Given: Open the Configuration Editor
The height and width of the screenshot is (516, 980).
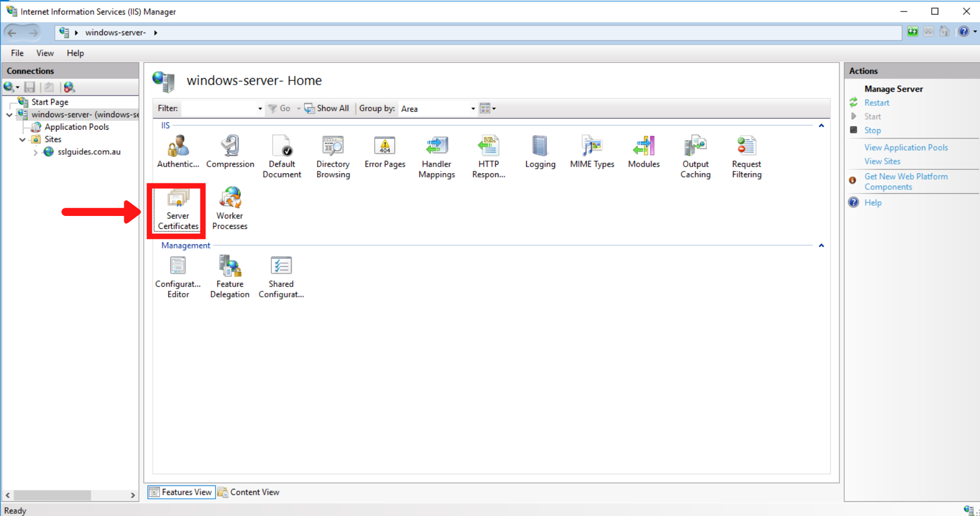Looking at the screenshot, I should (178, 277).
